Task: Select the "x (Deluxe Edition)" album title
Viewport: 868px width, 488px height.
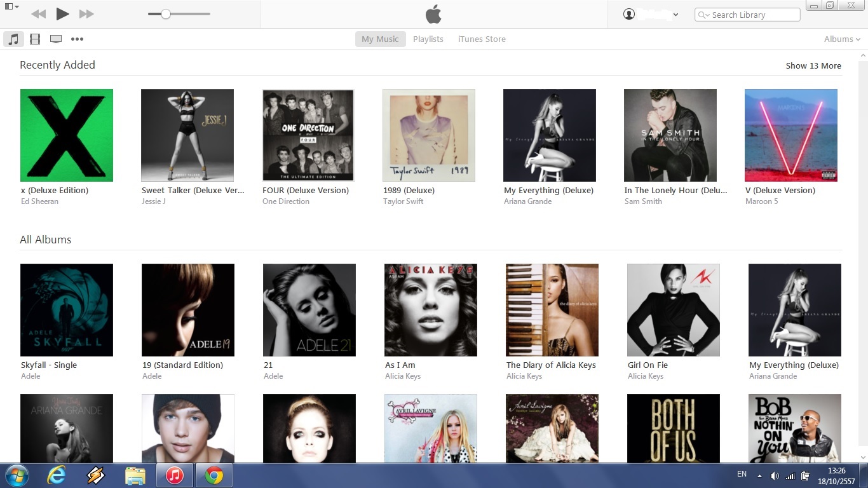Action: (x=55, y=190)
